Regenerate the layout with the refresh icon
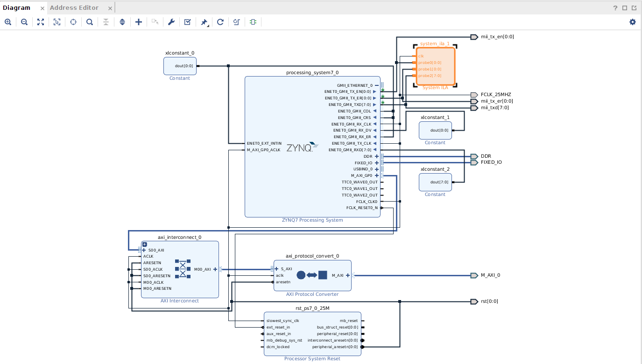 (220, 22)
